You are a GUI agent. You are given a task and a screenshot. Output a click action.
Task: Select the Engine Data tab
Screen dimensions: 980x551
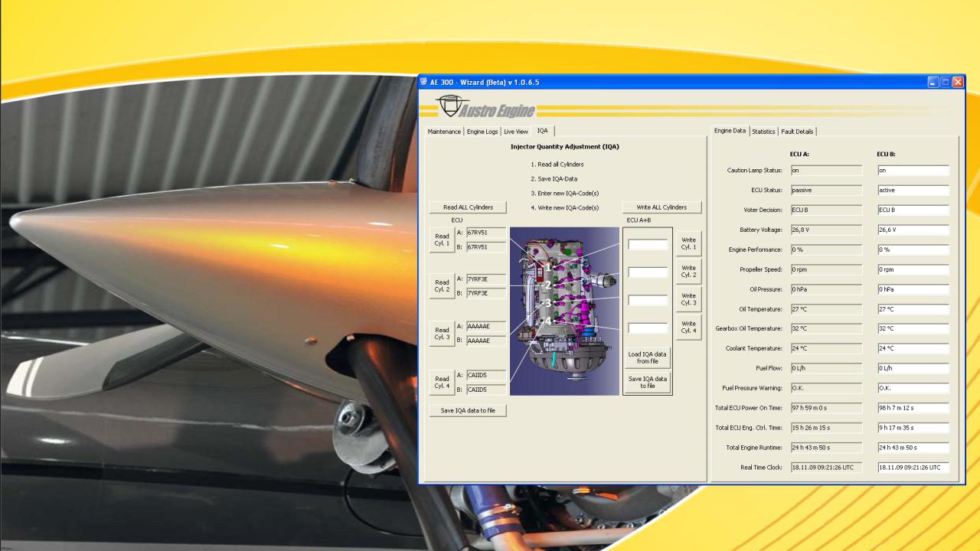[x=730, y=131]
